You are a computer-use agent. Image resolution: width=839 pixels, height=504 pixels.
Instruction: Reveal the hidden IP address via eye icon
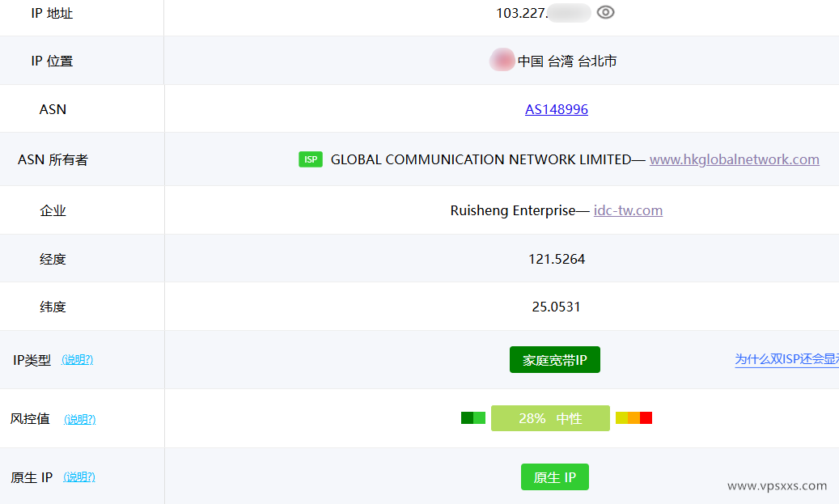click(606, 12)
